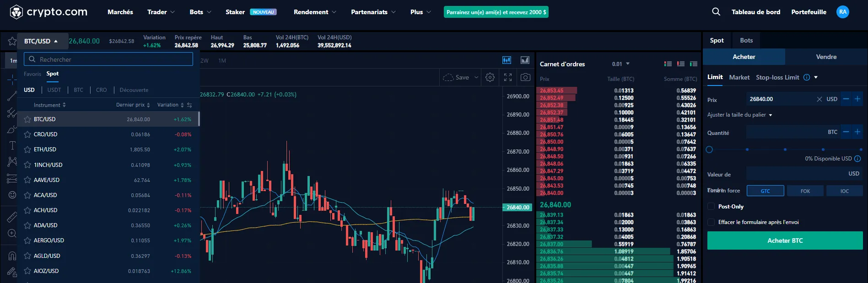Expand the Partenariats menu
Image resolution: width=868 pixels, height=283 pixels.
coord(373,12)
